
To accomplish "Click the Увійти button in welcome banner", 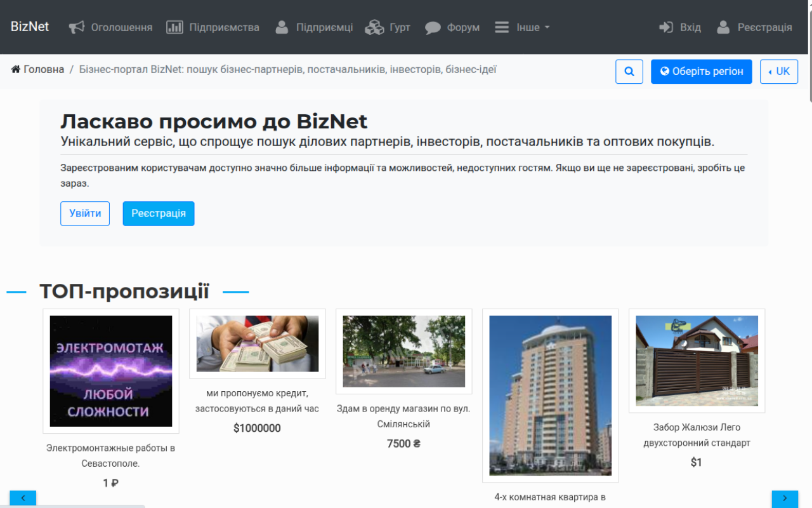I will (85, 213).
